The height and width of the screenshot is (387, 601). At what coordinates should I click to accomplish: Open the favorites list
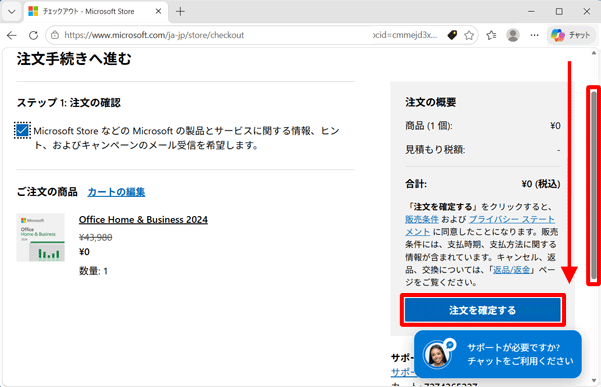[x=491, y=35]
